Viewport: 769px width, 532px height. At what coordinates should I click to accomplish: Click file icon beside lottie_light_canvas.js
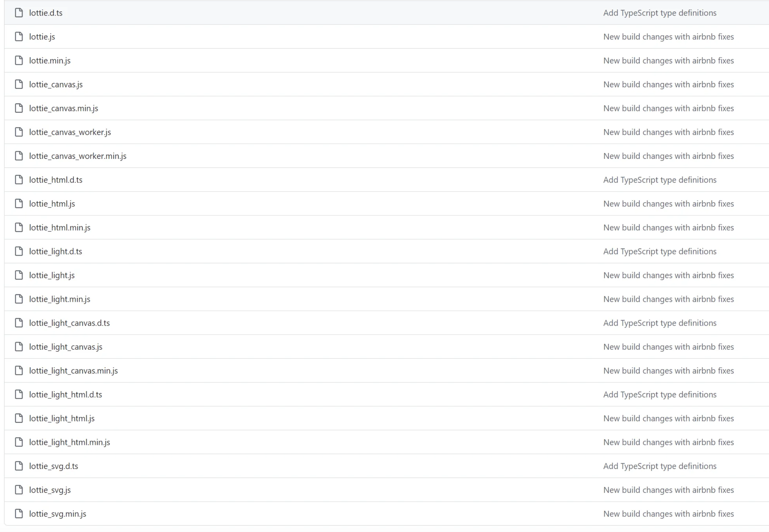pos(19,347)
